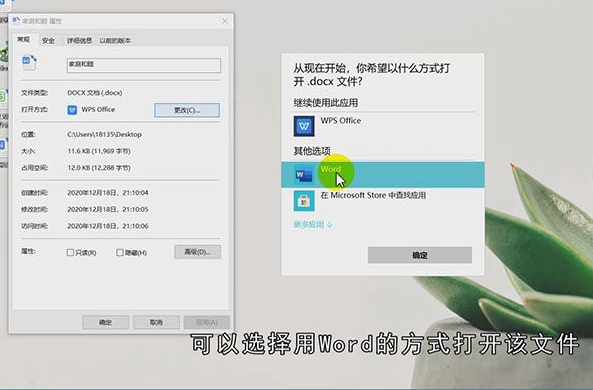This screenshot has height=390, width=593.
Task: Click the title bar icon of properties window
Action: point(16,20)
